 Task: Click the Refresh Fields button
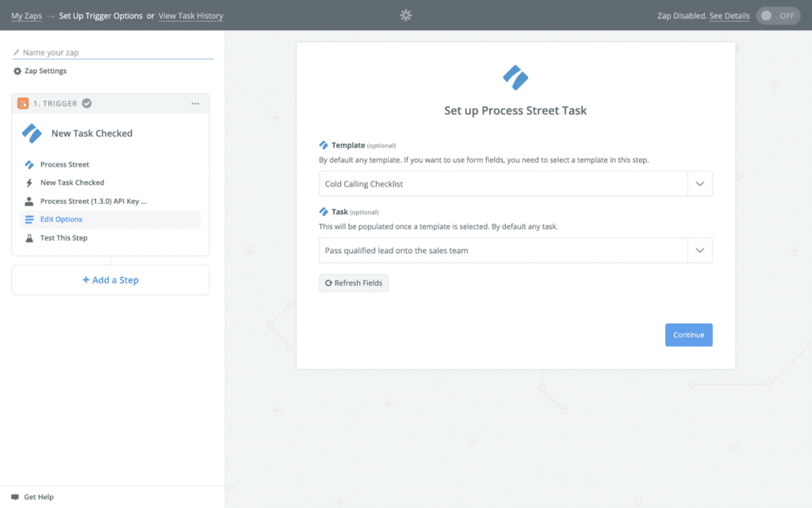[353, 283]
